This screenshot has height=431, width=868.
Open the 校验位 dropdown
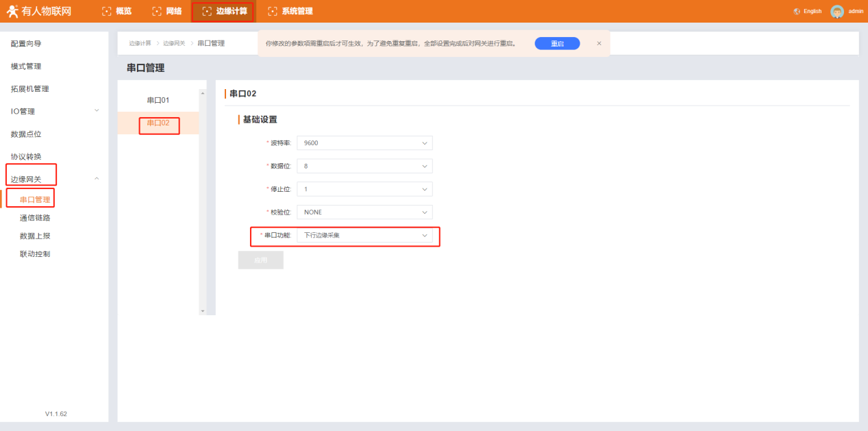[x=364, y=212]
